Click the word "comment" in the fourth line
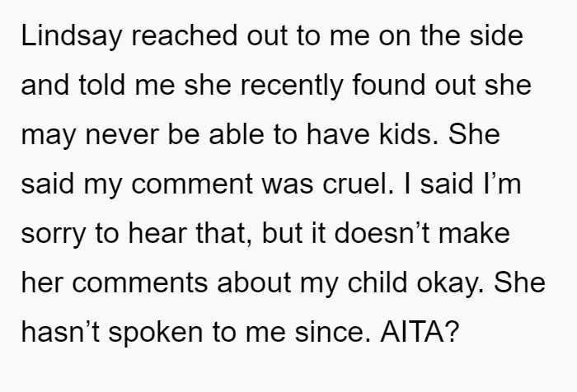Viewport: 577px width, 392px height. click(192, 184)
